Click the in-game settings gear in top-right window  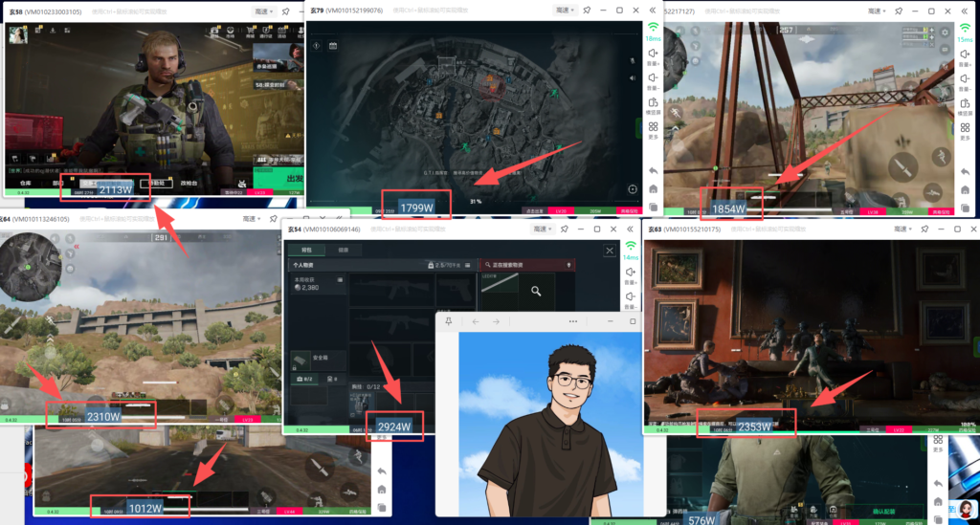[x=946, y=32]
